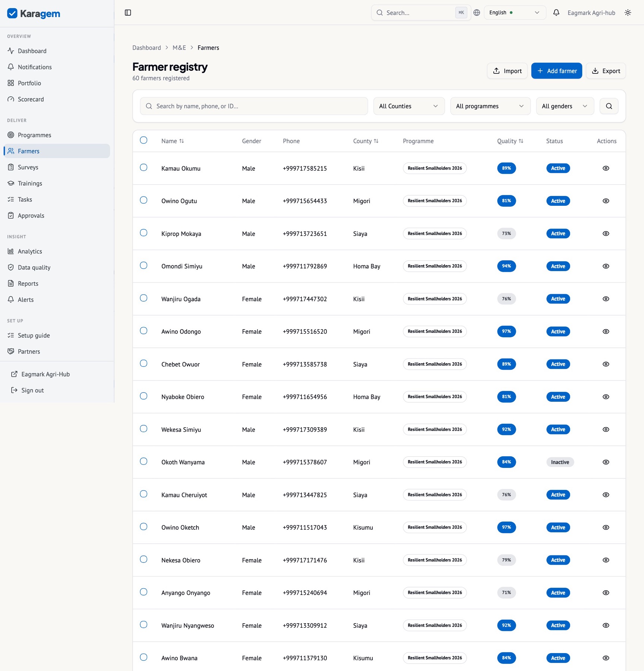The image size is (644, 671).
Task: View details for Nekesa Obiero
Action: [606, 560]
